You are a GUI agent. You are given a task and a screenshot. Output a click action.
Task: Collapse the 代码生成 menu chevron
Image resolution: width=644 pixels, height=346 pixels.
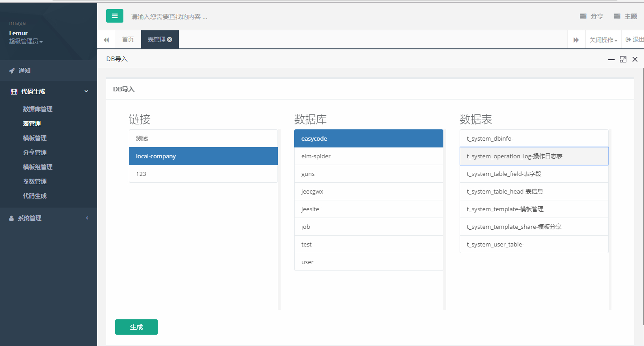[86, 91]
